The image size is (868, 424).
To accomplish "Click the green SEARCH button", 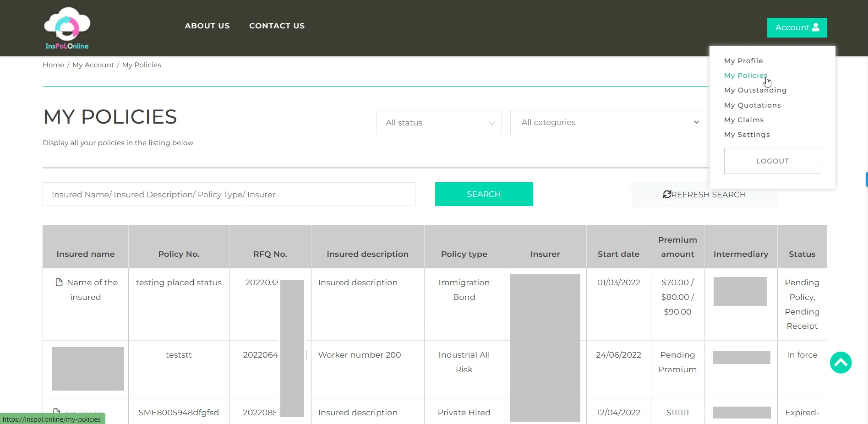I will (x=484, y=194).
